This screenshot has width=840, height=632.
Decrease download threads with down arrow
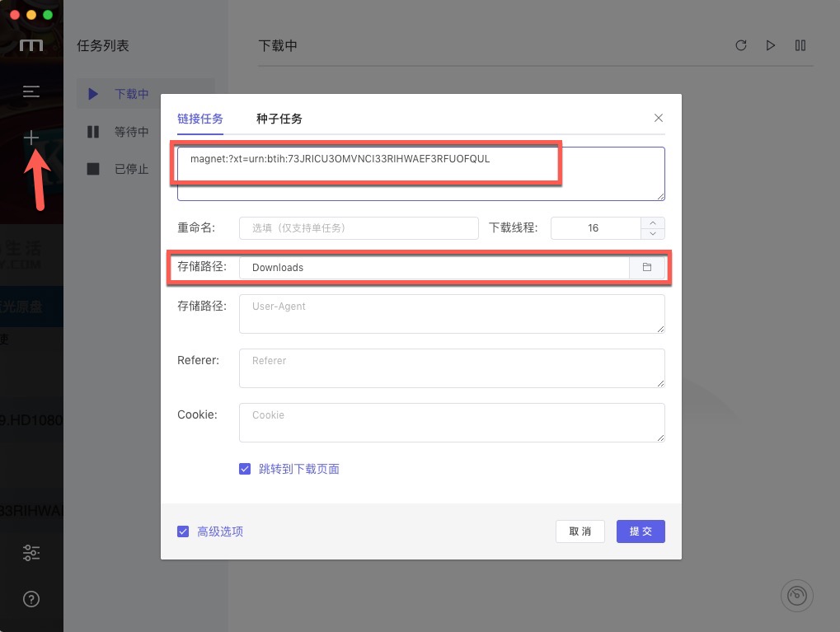[x=653, y=233]
